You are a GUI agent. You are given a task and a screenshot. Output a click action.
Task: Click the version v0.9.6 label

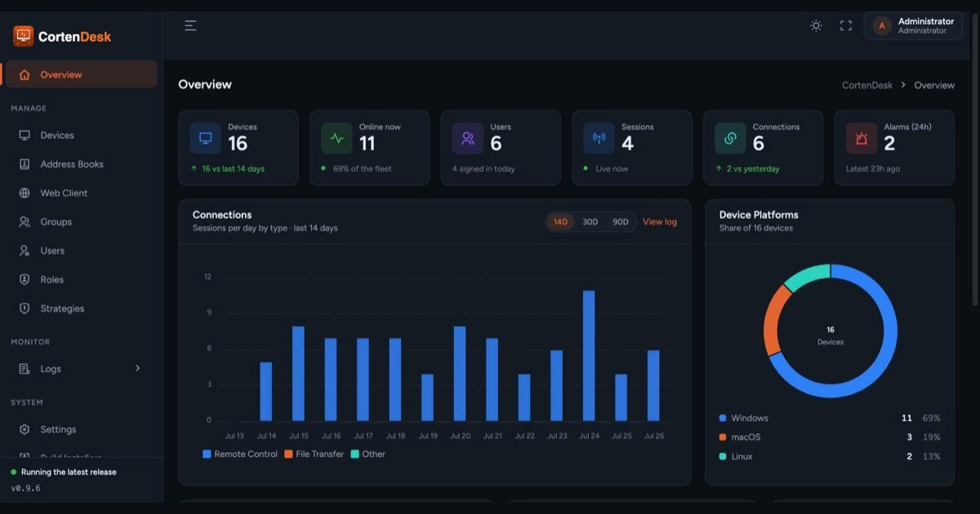click(x=25, y=489)
